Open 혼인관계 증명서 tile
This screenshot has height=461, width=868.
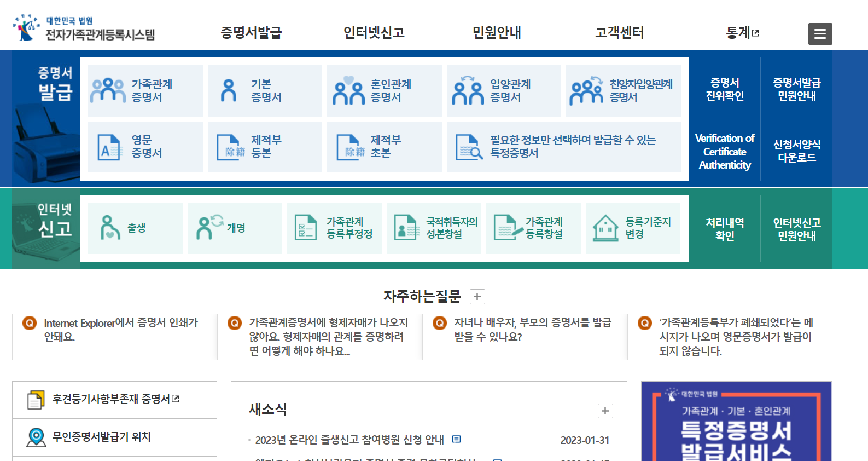[385, 91]
